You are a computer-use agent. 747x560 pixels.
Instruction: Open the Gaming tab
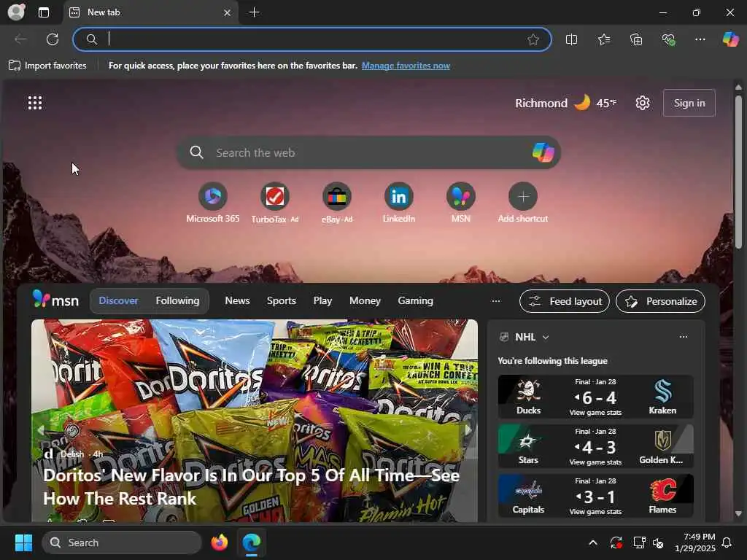coord(415,301)
